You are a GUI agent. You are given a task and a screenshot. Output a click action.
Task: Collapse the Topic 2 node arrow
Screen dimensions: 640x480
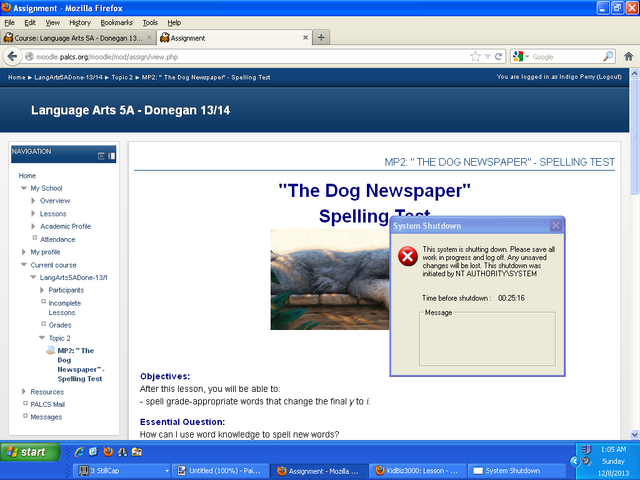coord(42,338)
